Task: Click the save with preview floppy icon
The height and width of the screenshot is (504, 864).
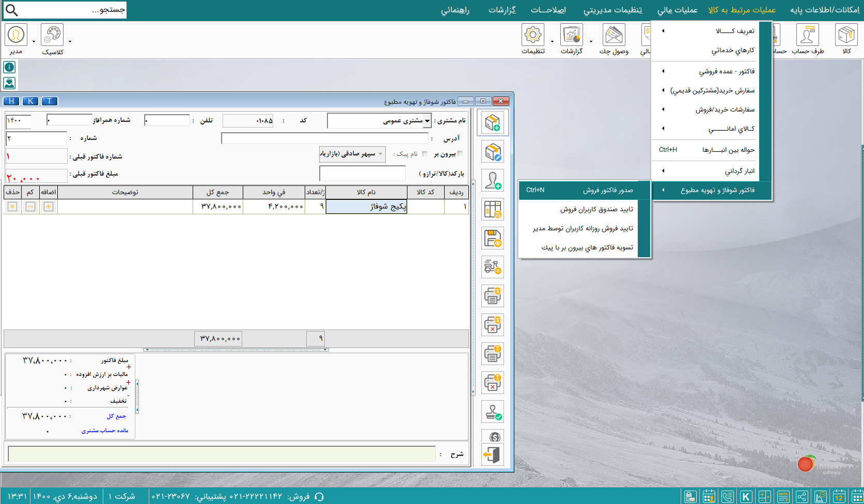Action: coord(493,239)
